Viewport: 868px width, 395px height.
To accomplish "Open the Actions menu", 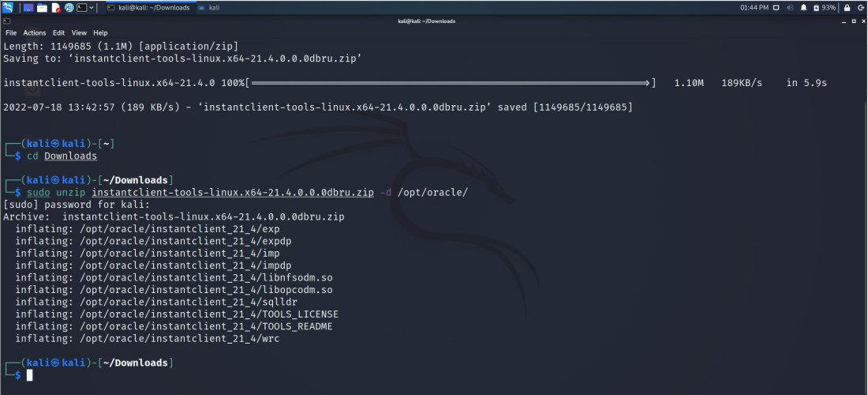I will (35, 33).
